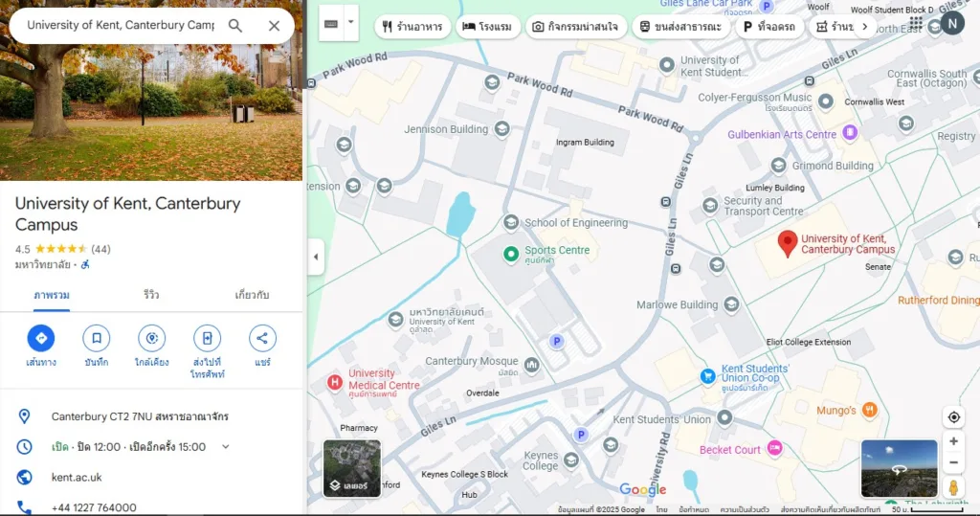Screen dimensions: 980x516
Task: Select the Restaurants (ร้านอาหาร) filter chip
Action: [x=412, y=27]
